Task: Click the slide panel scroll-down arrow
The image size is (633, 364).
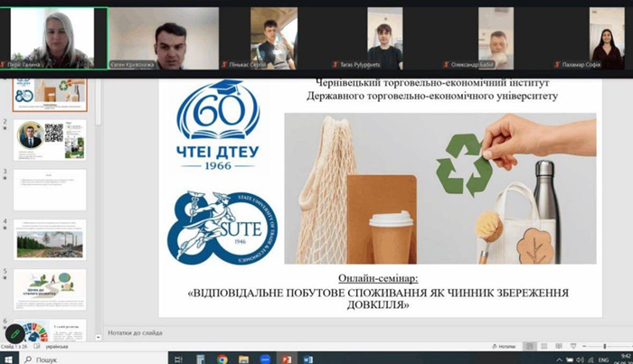Action: [x=98, y=338]
